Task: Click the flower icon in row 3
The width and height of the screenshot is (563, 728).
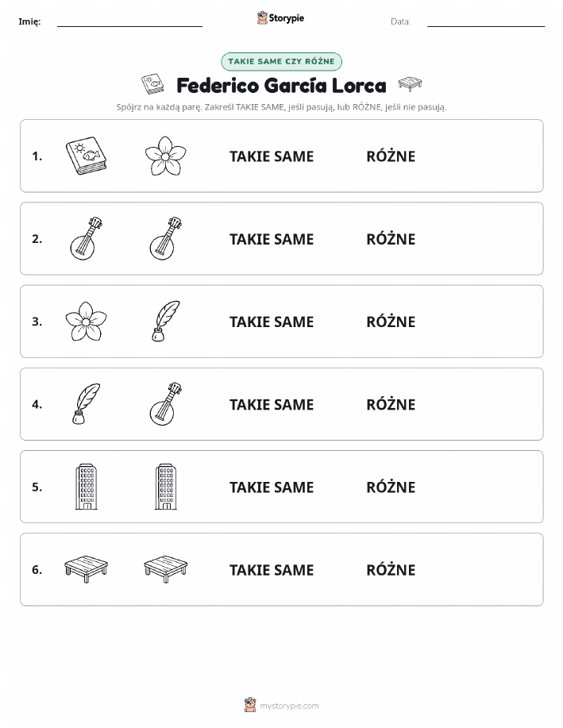Action: (86, 322)
